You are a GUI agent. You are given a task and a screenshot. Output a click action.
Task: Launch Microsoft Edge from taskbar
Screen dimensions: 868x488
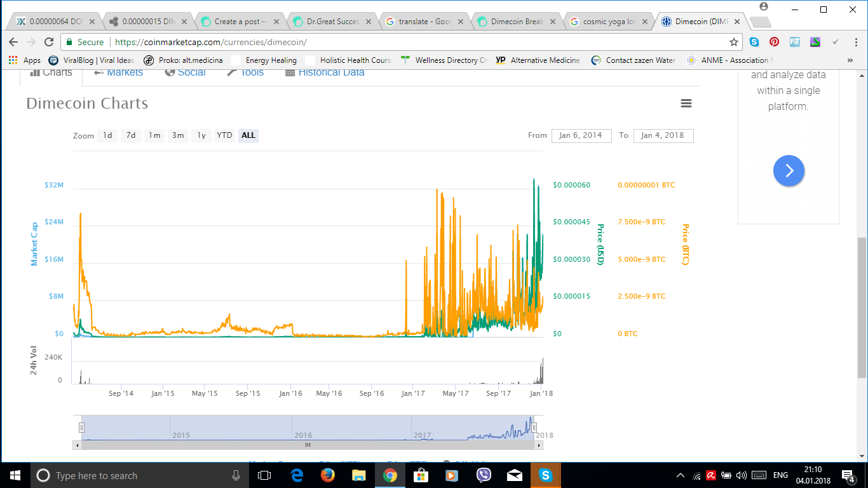coord(297,475)
